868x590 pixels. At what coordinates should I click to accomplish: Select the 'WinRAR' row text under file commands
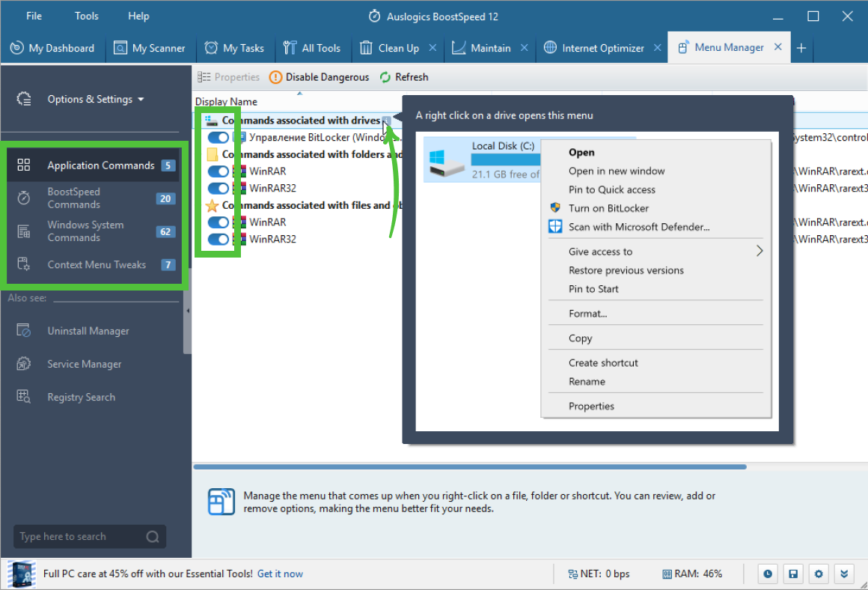pyautogui.click(x=267, y=222)
